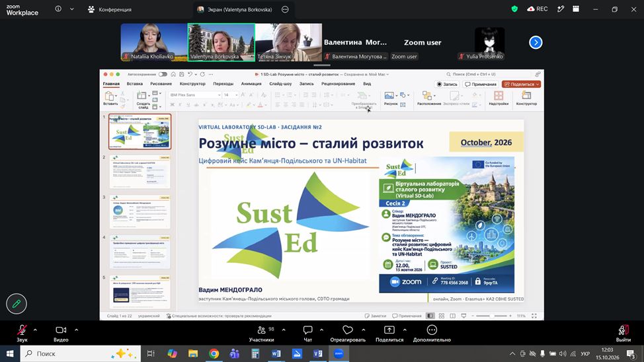Toggle Автосохранение autosave switch
Screen dimensions: 644x362
(x=163, y=74)
